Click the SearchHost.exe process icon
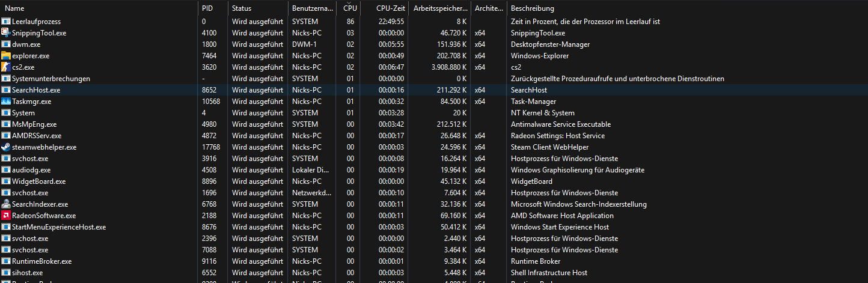868x283 pixels. pos(6,90)
